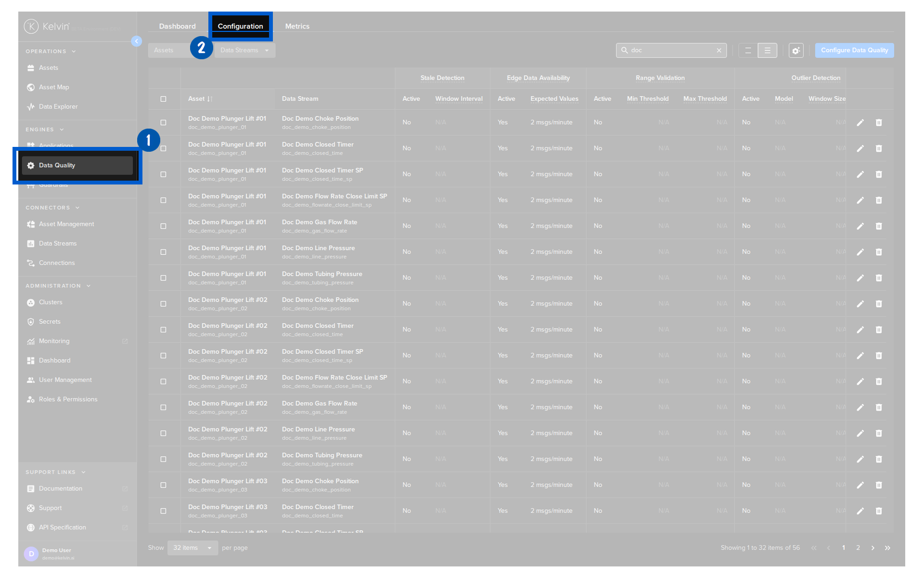Open the Secrets administration page
This screenshot has width=924, height=578.
point(50,321)
